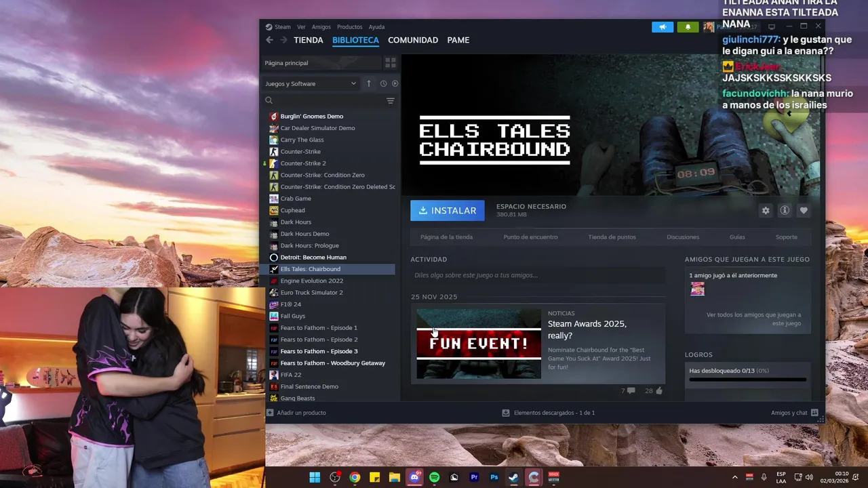Click the Big Picture mode monitor icon

coord(772,27)
